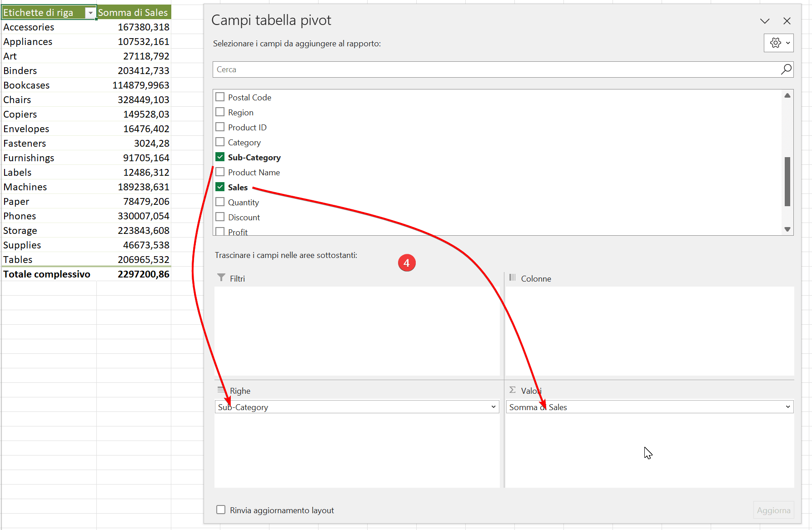Screen dimensions: 812x530
Task: Uncheck the Sales field
Action: [220, 187]
